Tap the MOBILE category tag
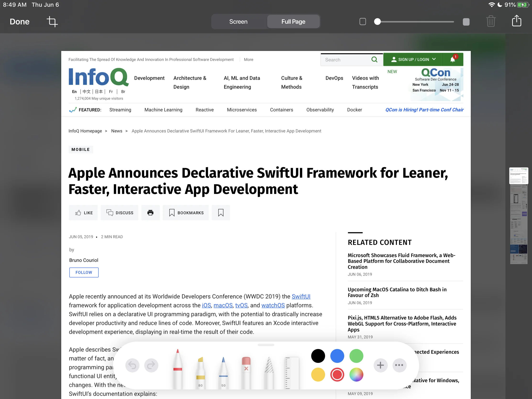This screenshot has width=532, height=399. click(x=81, y=149)
